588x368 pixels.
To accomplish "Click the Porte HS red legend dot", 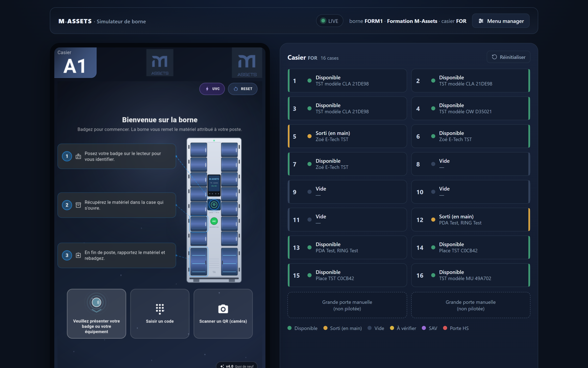I will pyautogui.click(x=445, y=328).
